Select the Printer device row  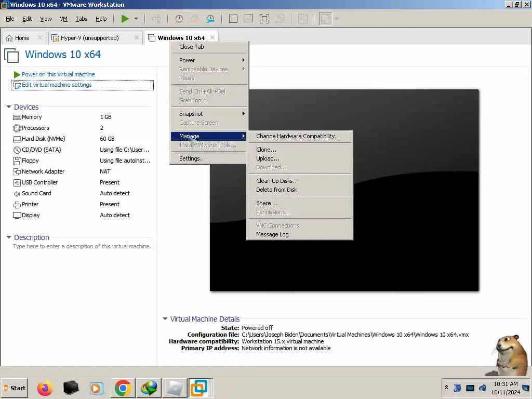[82, 204]
